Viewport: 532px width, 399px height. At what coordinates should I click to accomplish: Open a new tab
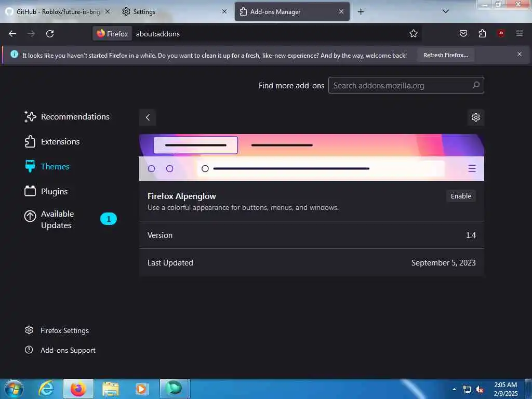coord(361,12)
